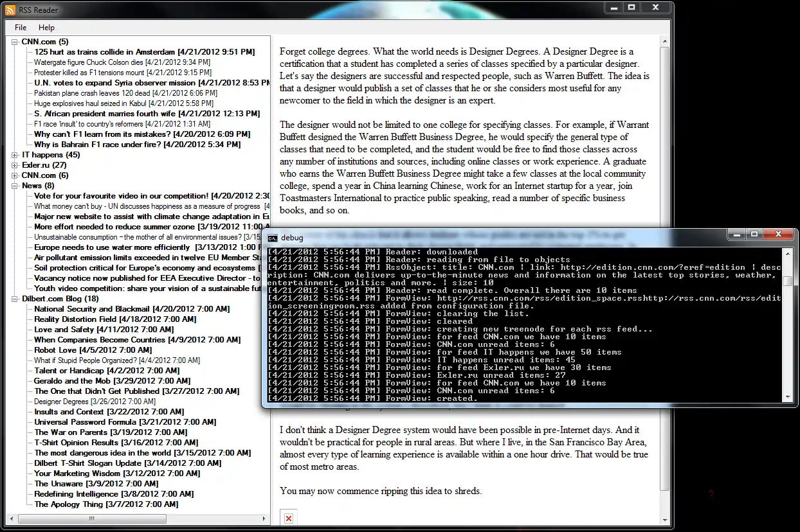Click the RSS Reader title bar icon
Screen dimensions: 800x532
click(x=11, y=10)
